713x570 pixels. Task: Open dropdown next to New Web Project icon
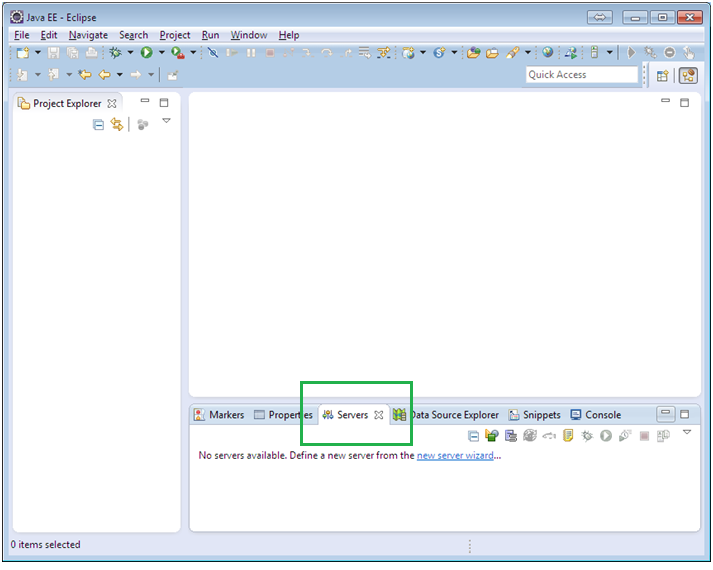423,53
